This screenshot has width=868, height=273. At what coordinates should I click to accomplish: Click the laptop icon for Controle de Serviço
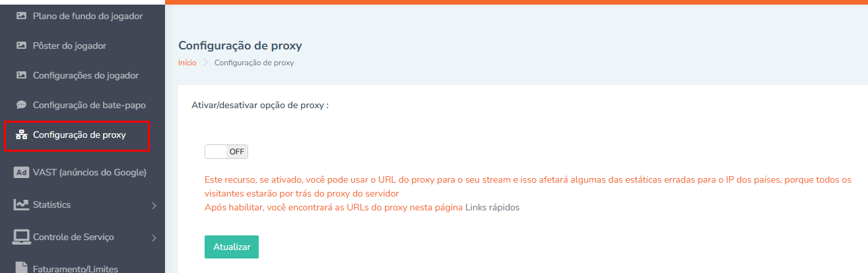[x=21, y=236]
